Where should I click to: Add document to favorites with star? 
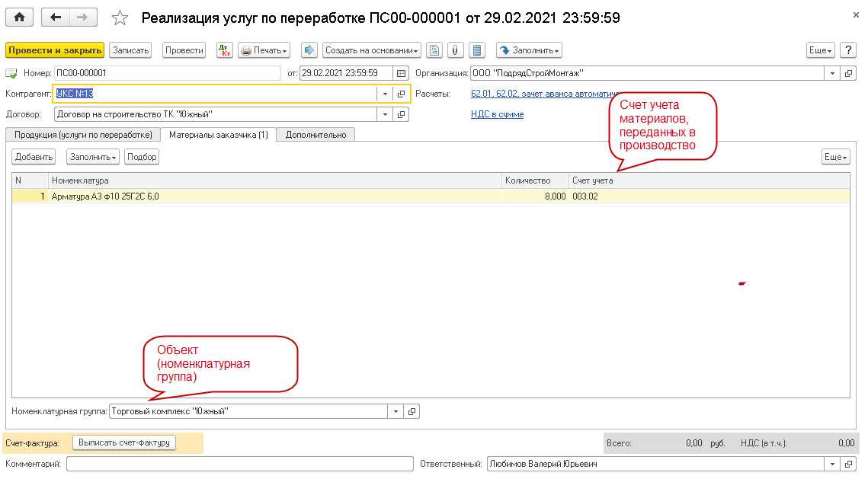[x=120, y=18]
